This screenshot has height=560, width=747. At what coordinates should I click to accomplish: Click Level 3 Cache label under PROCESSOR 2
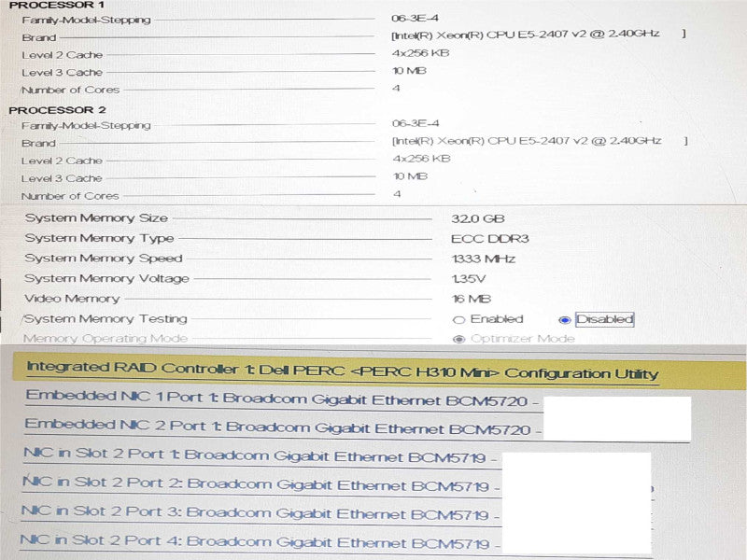(62, 178)
